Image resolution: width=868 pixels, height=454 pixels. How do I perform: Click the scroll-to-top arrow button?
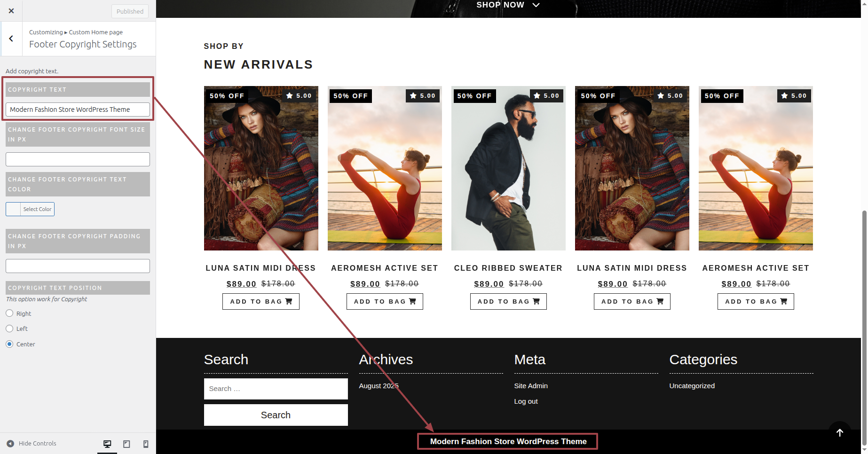pyautogui.click(x=839, y=432)
